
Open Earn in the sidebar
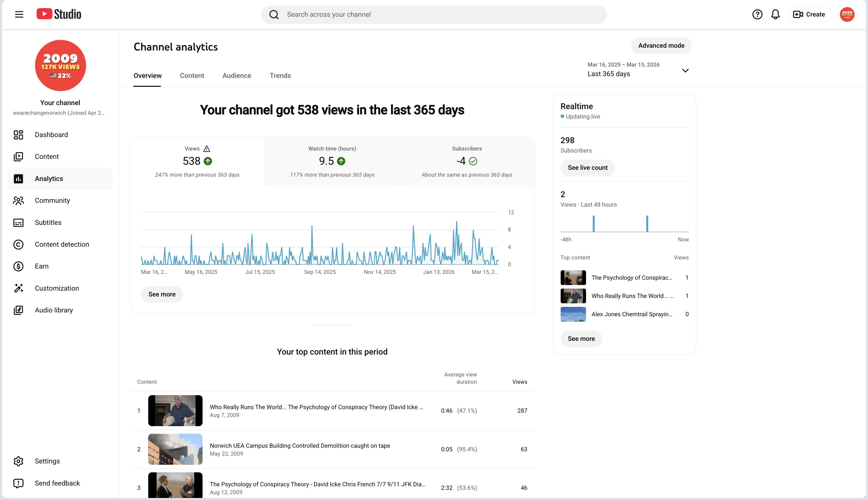point(60,266)
